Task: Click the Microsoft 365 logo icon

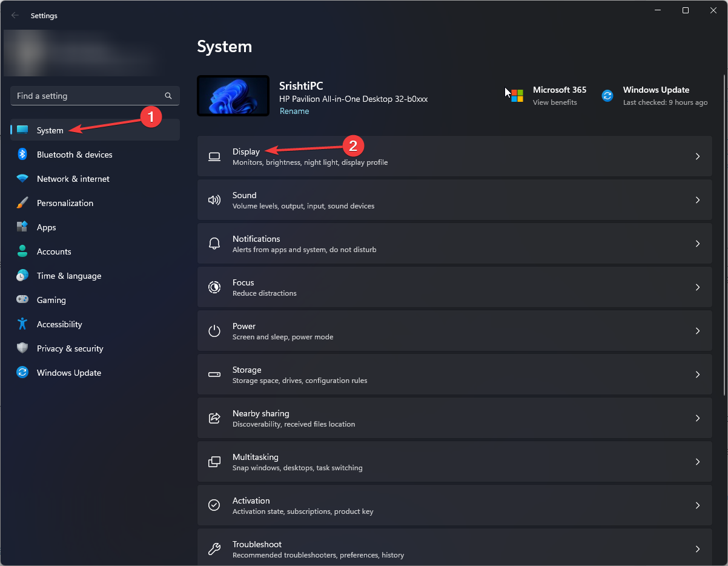Action: [517, 96]
